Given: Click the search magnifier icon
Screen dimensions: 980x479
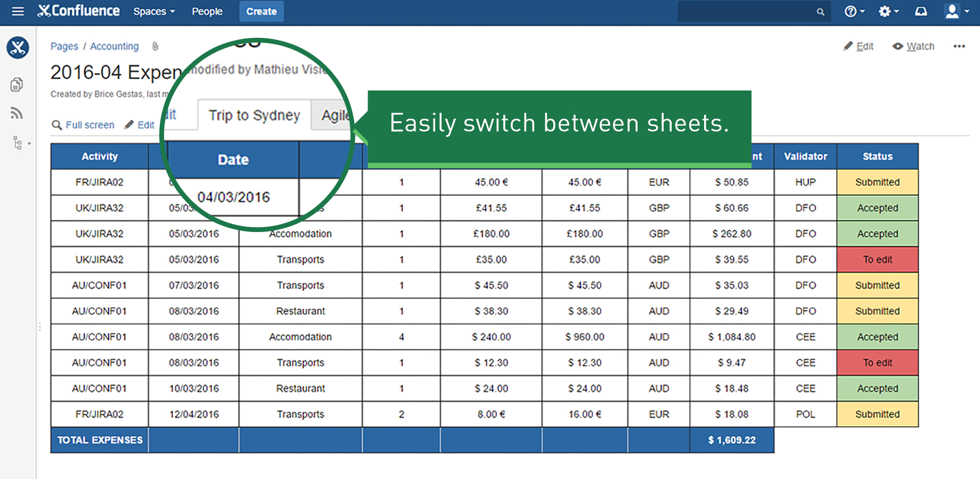Looking at the screenshot, I should coord(820,12).
